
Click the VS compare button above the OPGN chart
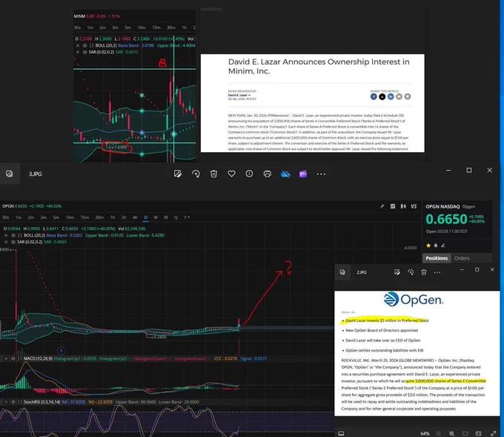pyautogui.click(x=414, y=206)
